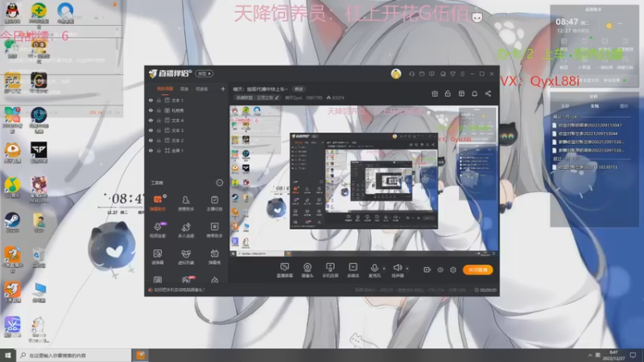Add a new scene with the plus icon
The height and width of the screenshot is (362, 644).
click(x=223, y=88)
